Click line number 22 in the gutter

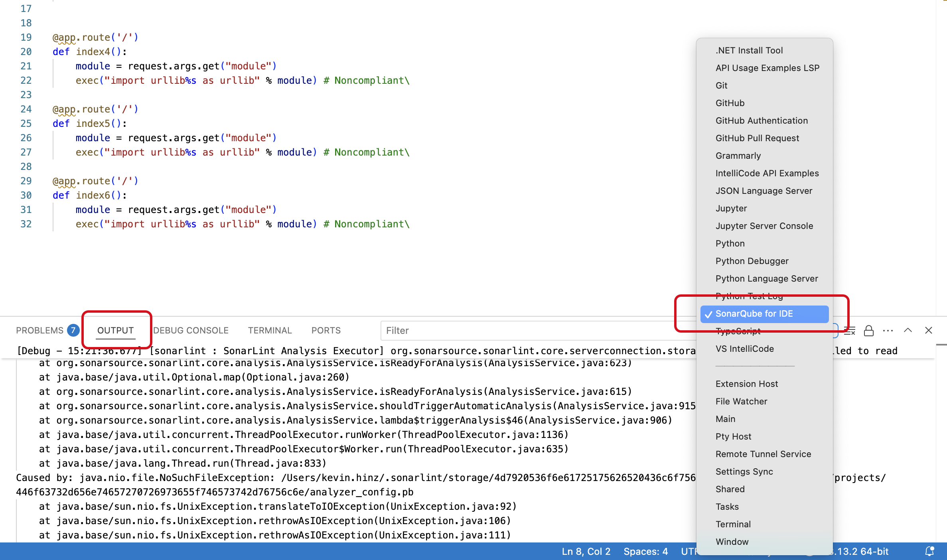pyautogui.click(x=26, y=81)
